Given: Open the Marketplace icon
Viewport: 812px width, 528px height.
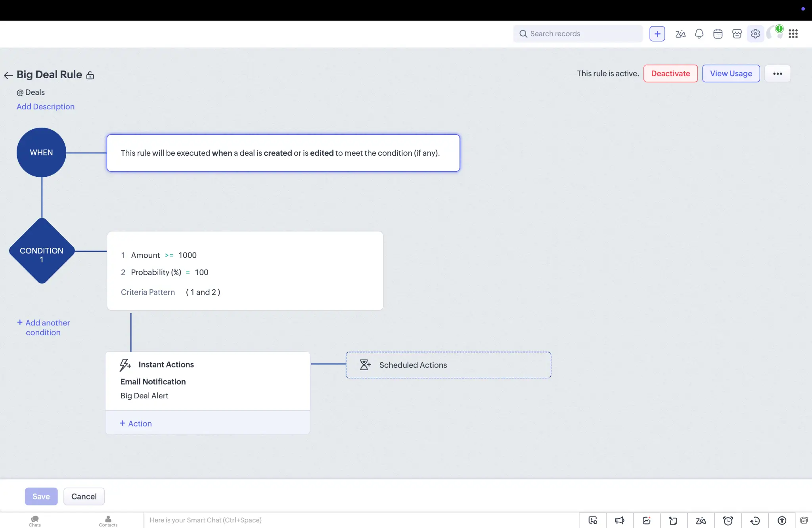Looking at the screenshot, I should click(x=737, y=34).
